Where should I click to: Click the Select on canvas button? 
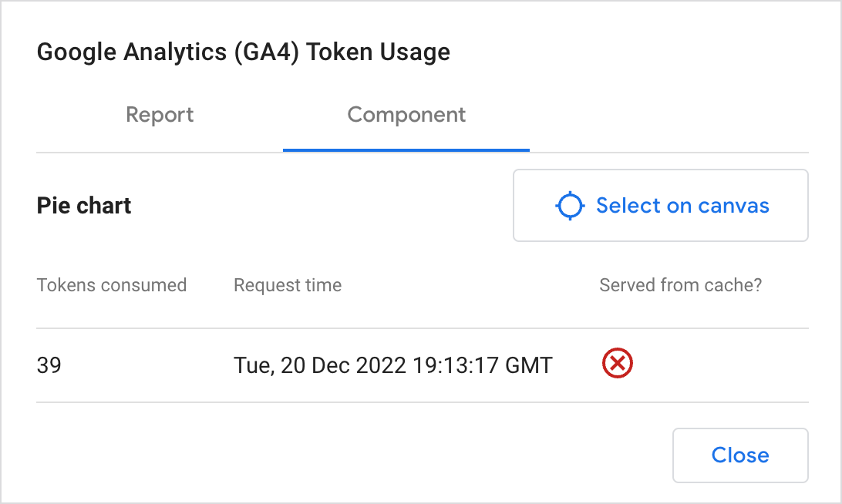(660, 205)
